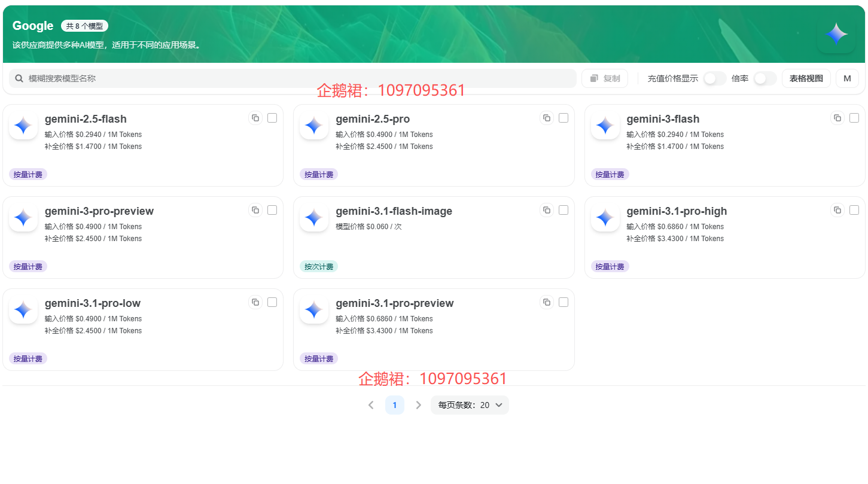Image resolution: width=868 pixels, height=484 pixels.
Task: Click the Gemini logo on gemini-3.1-flash-image card
Action: [314, 218]
